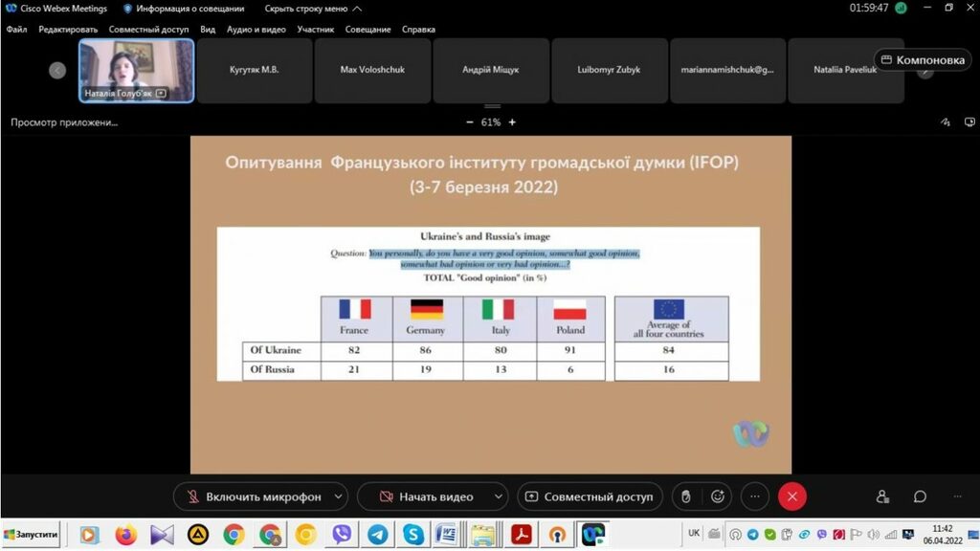The width and height of the screenshot is (980, 551).
Task: Open the participants panel icon
Action: 882,496
